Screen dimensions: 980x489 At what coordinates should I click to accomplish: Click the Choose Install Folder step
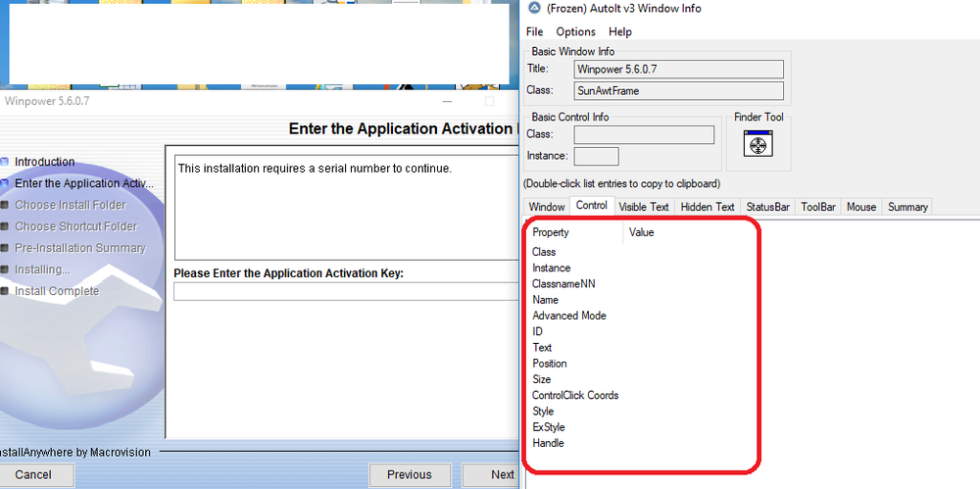[x=70, y=205]
